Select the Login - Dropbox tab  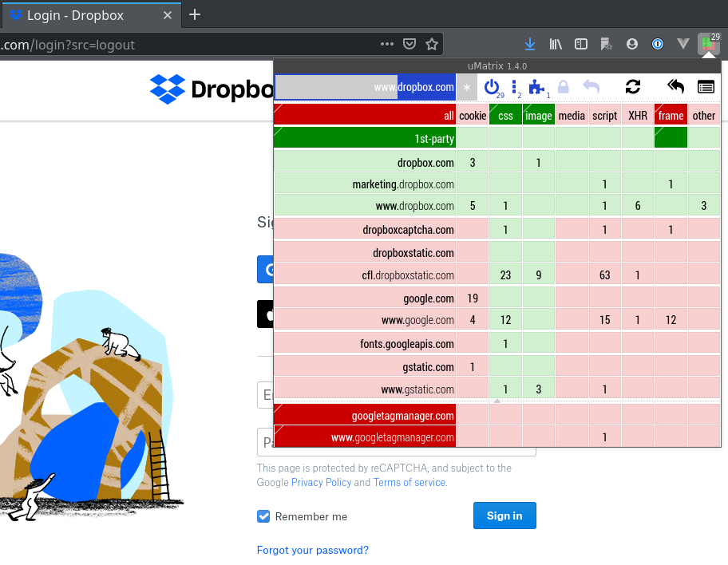pos(90,15)
